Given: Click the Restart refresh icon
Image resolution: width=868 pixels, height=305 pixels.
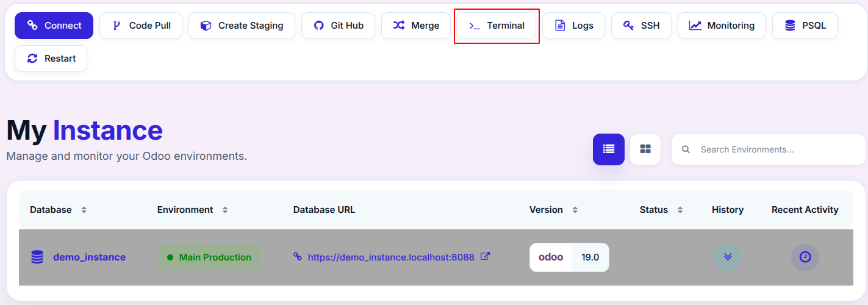Looking at the screenshot, I should [32, 59].
